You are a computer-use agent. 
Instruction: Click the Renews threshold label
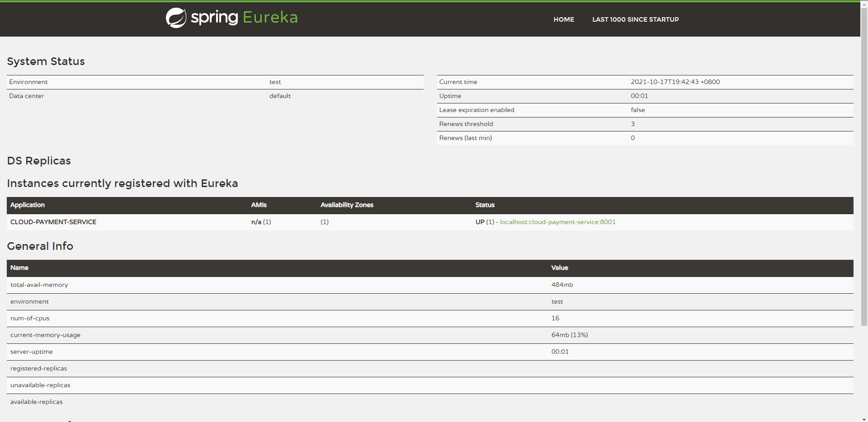click(466, 124)
